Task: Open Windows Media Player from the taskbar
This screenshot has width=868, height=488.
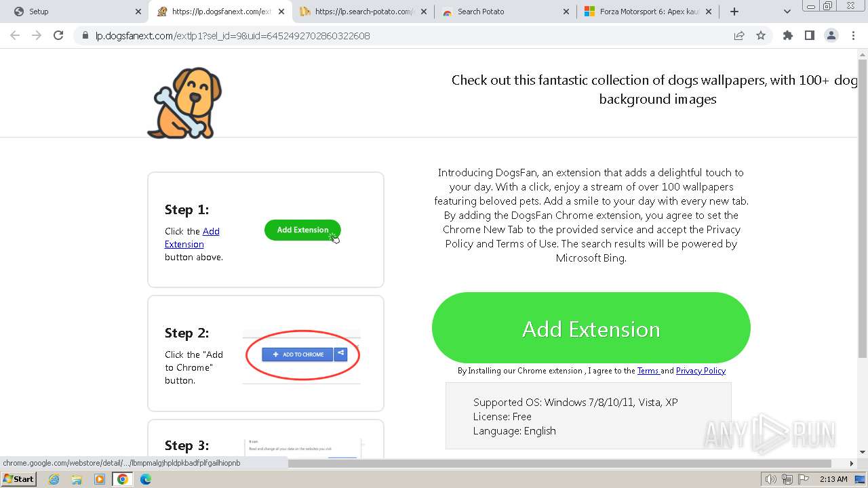Action: 100,479
